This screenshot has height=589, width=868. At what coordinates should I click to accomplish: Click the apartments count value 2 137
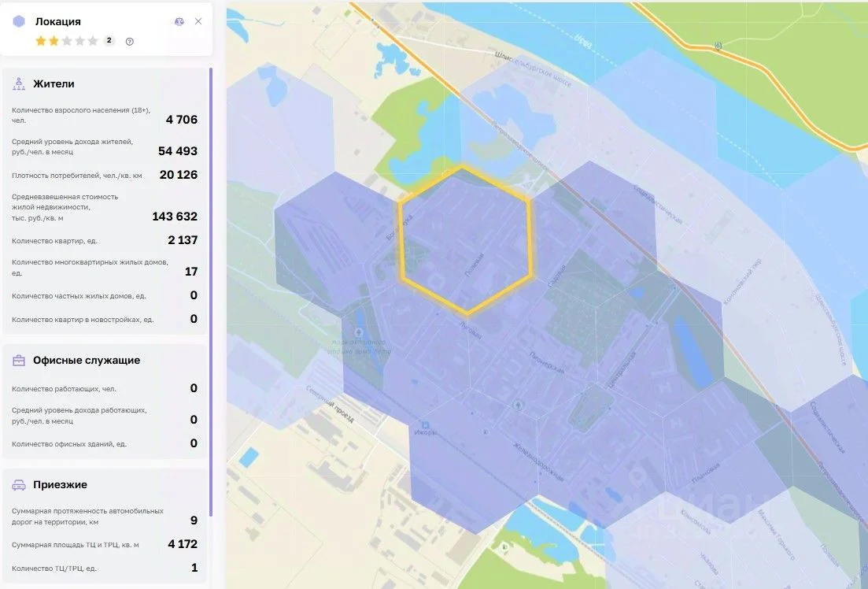[183, 240]
